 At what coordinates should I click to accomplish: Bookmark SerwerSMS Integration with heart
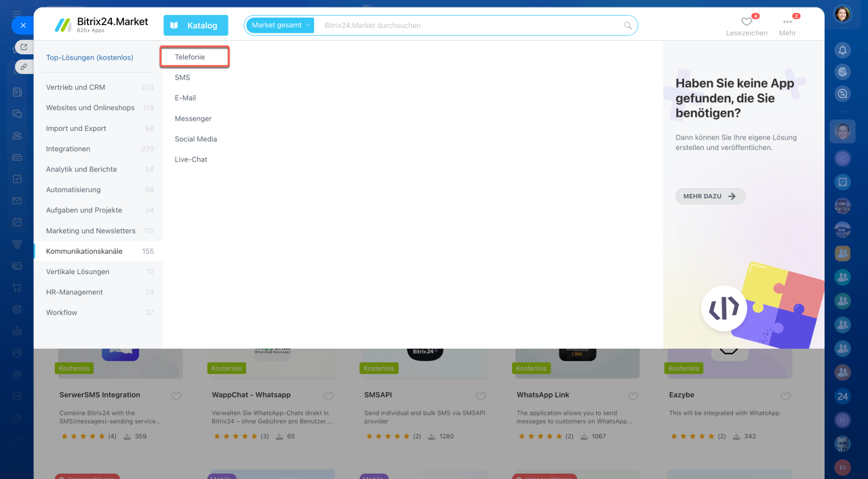point(176,396)
